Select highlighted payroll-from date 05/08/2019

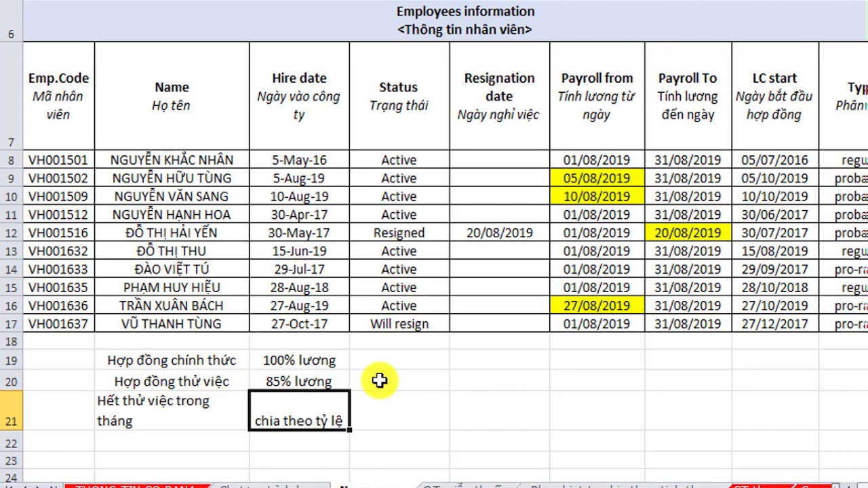pyautogui.click(x=597, y=178)
